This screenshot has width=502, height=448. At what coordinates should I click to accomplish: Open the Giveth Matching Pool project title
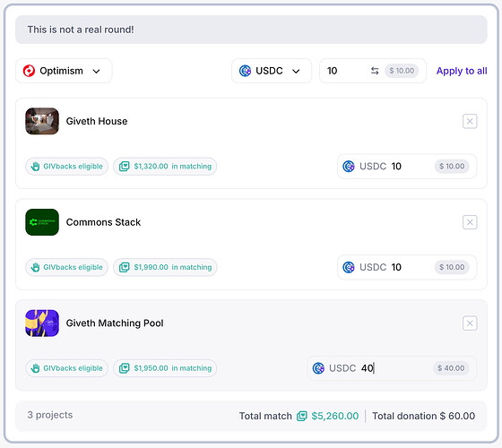115,323
